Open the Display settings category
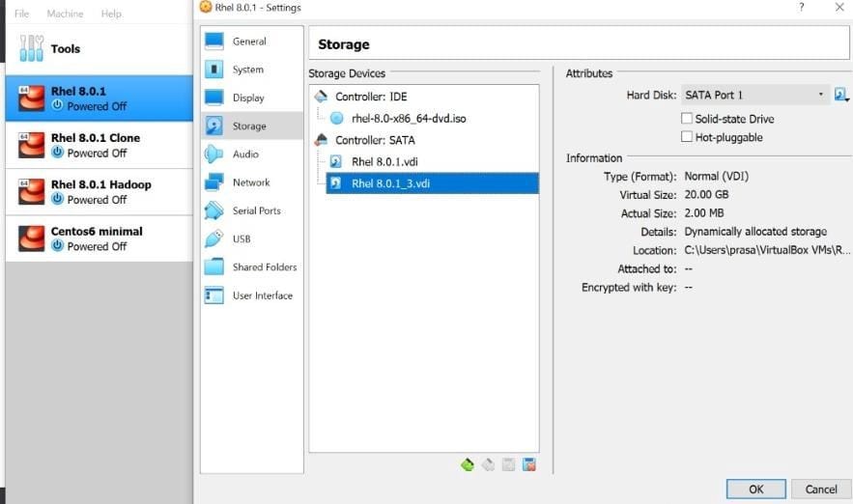The height and width of the screenshot is (504, 853). click(x=251, y=98)
